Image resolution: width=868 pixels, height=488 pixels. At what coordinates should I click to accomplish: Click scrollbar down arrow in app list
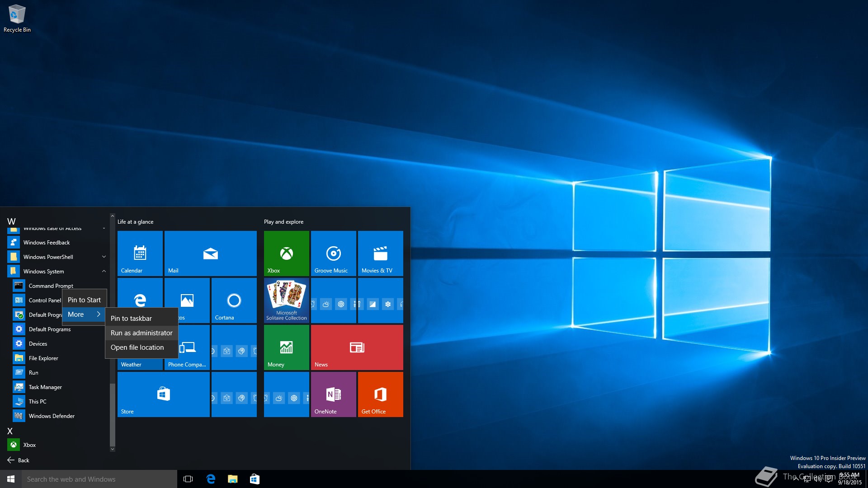(x=113, y=449)
